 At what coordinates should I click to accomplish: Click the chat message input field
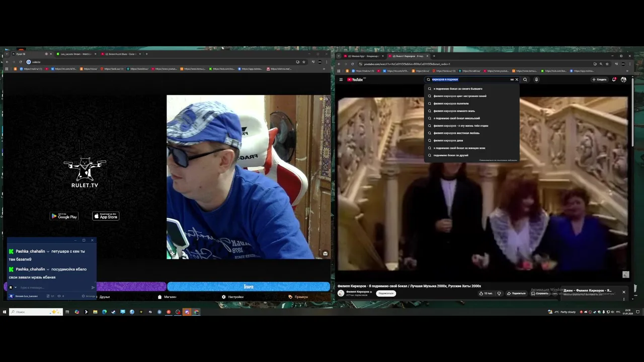(x=54, y=288)
